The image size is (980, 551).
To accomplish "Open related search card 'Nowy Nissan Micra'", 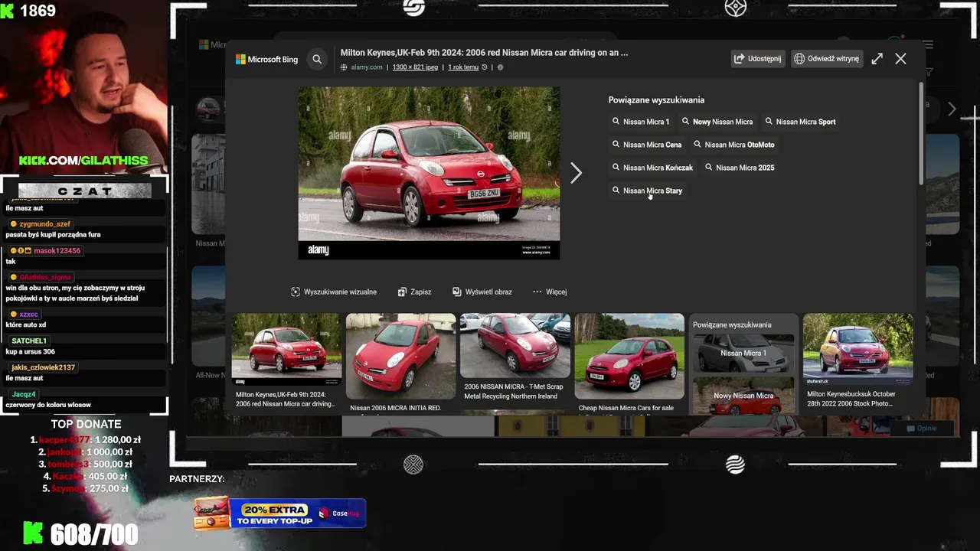I will point(743,396).
